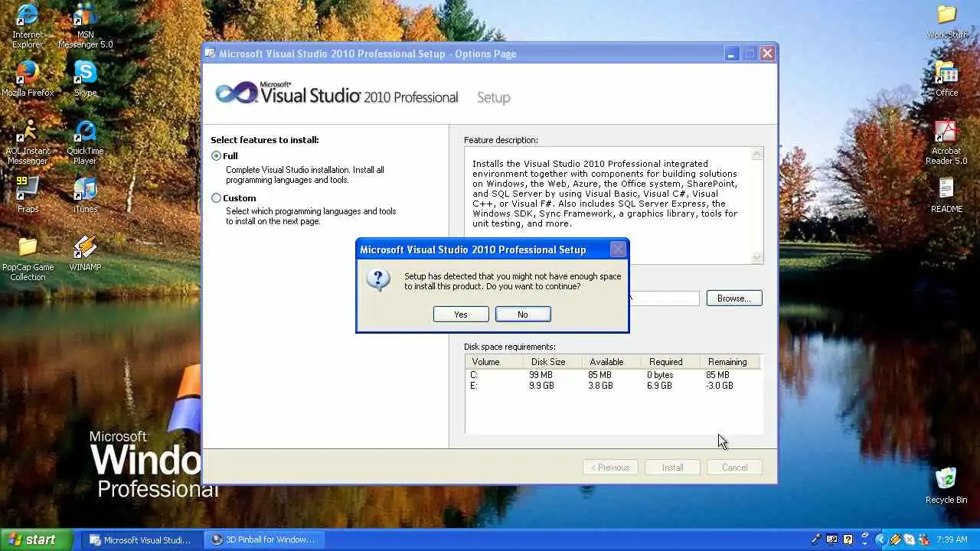Screen dimensions: 980x551
Task: Select the Office folder icon
Action: pyautogui.click(x=946, y=79)
